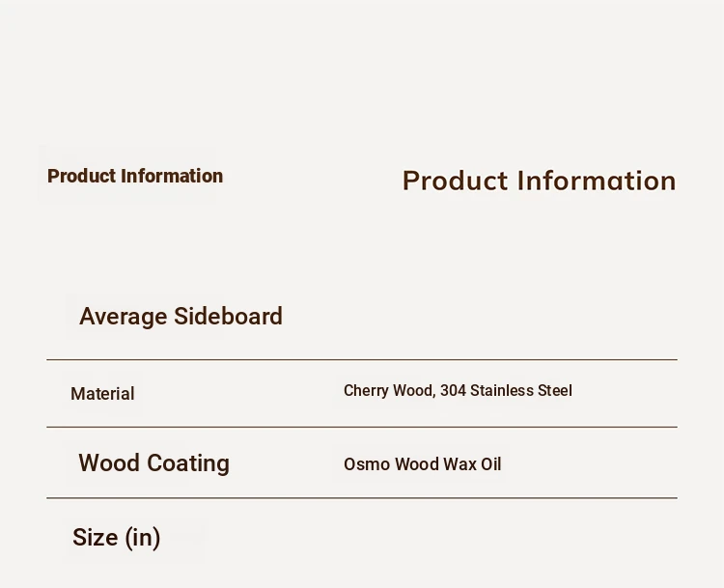724x588 pixels.
Task: Select the large "Product Information" heading
Action: (x=540, y=181)
